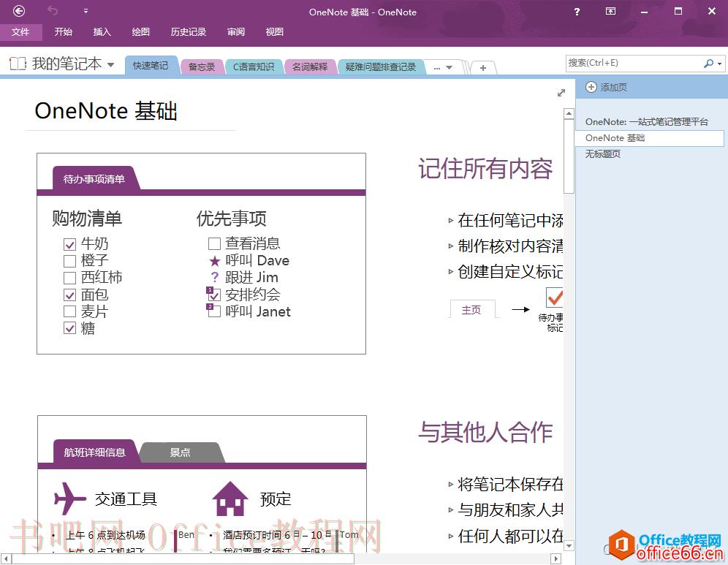Expand the 我的笔记本 notebook dropdown
Image resolution: width=728 pixels, height=565 pixels.
pos(110,64)
